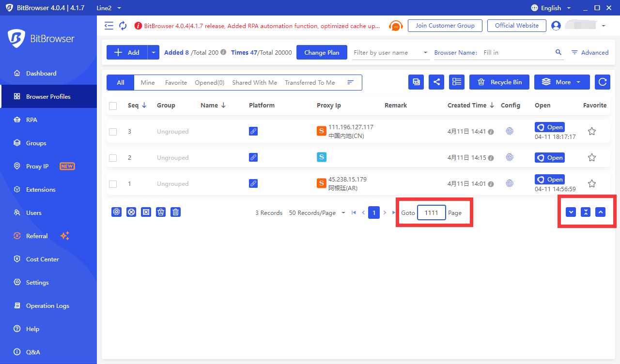
Task: Open the English language dropdown
Action: tap(551, 8)
